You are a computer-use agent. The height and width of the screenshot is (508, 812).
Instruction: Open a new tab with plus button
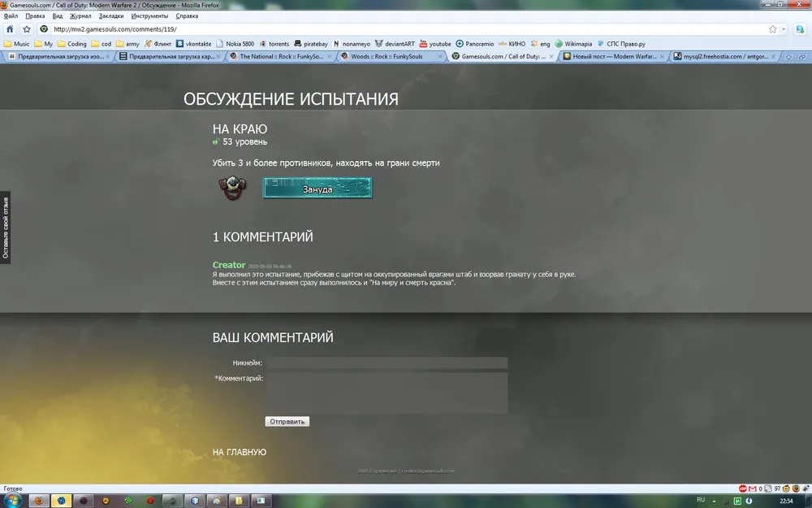(788, 57)
